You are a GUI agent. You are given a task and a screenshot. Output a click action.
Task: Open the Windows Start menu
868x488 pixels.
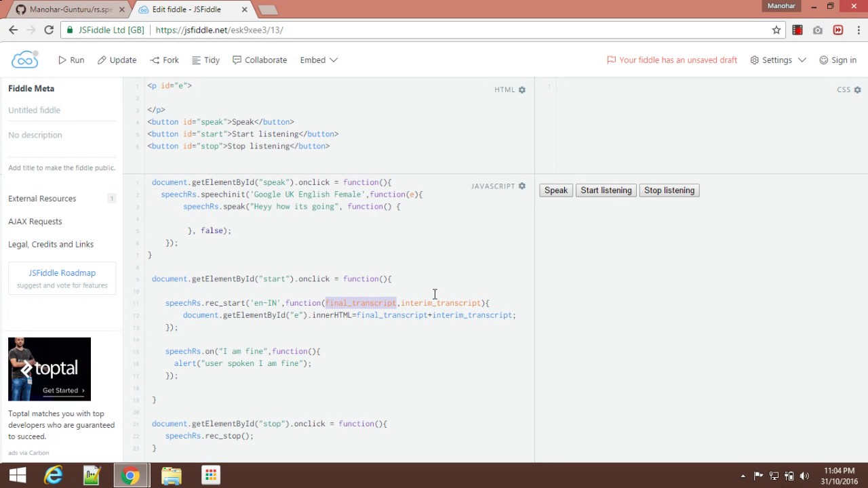coord(18,476)
